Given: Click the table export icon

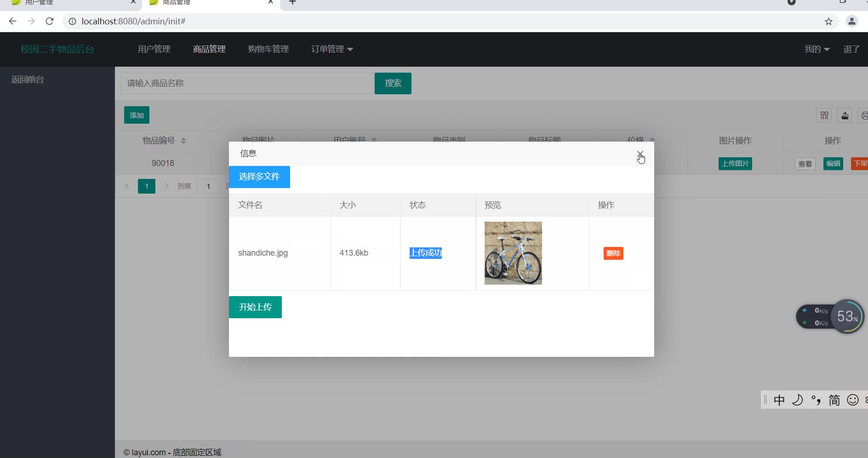Looking at the screenshot, I should (845, 115).
